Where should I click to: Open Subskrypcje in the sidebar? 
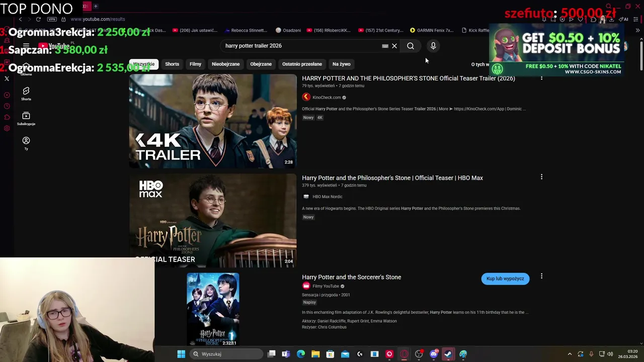[26, 119]
